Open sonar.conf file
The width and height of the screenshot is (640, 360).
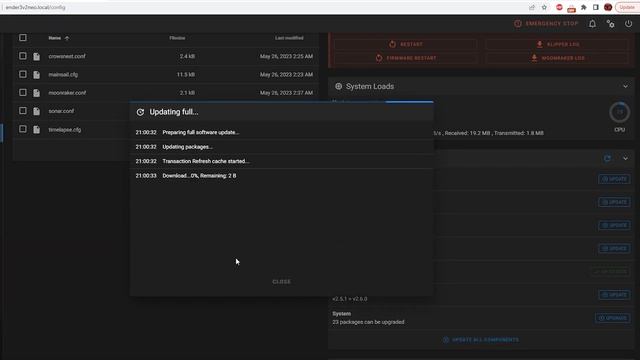click(x=61, y=111)
